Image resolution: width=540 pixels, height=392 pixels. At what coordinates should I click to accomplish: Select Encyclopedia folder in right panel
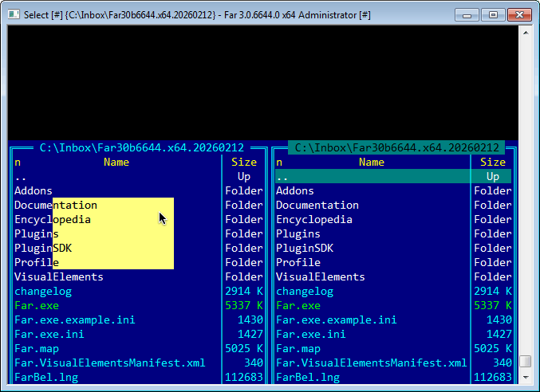pyautogui.click(x=314, y=220)
